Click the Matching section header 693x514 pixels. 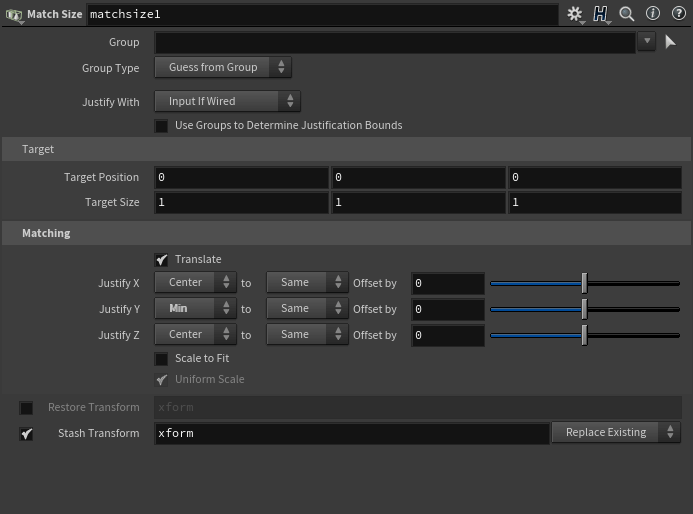(46, 233)
